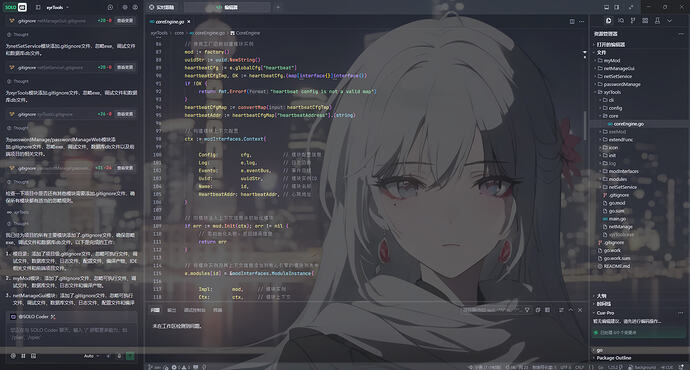View changes for netManageGui .gitignore
This screenshot has height=370, width=690.
(125, 21)
